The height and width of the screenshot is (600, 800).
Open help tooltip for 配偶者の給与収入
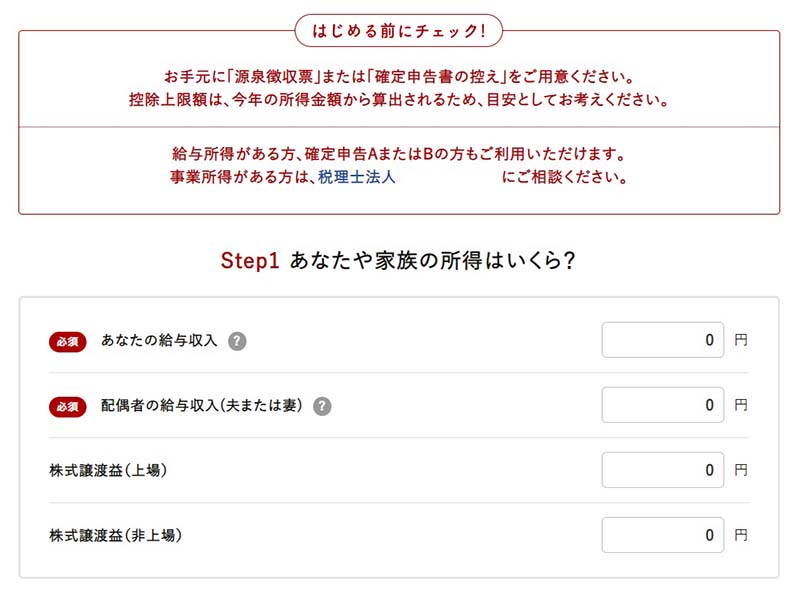[322, 406]
